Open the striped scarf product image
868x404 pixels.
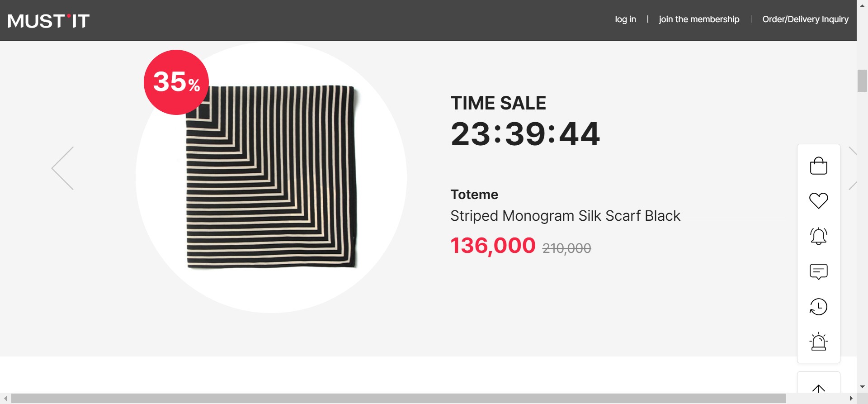click(x=271, y=176)
